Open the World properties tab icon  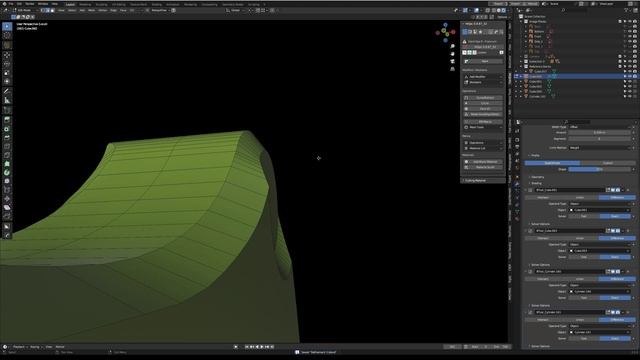coord(517,168)
